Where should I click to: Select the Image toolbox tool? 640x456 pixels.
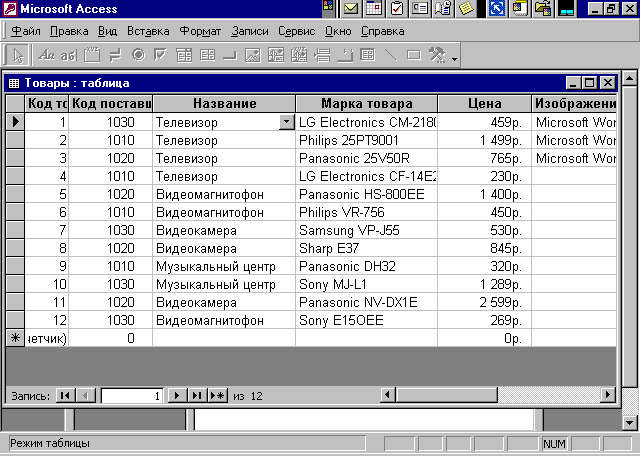click(x=253, y=55)
